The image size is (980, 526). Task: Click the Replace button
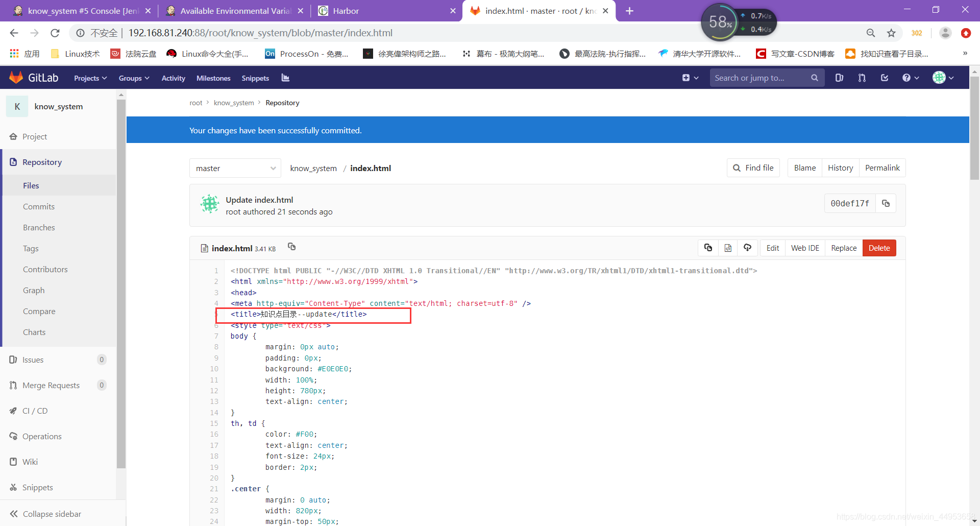pyautogui.click(x=844, y=248)
